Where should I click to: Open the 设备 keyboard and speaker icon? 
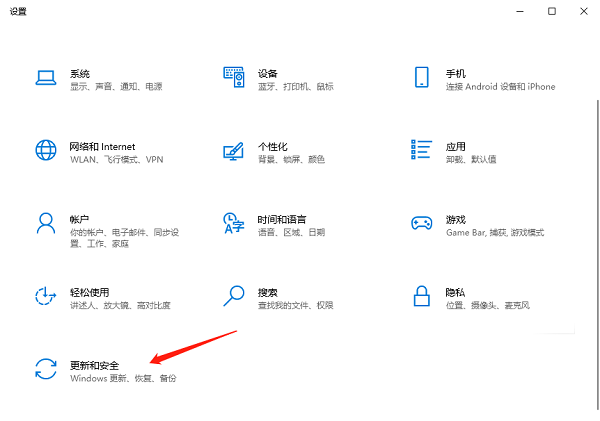(x=234, y=77)
